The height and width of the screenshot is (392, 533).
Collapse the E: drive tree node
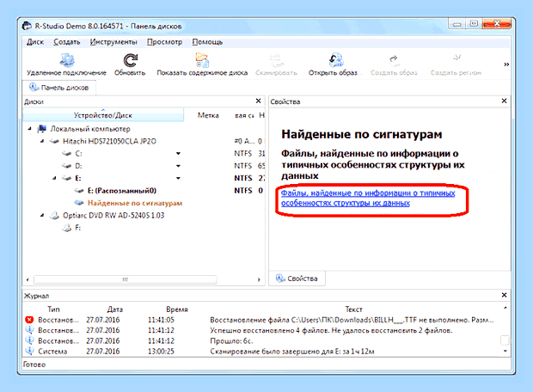[54, 178]
